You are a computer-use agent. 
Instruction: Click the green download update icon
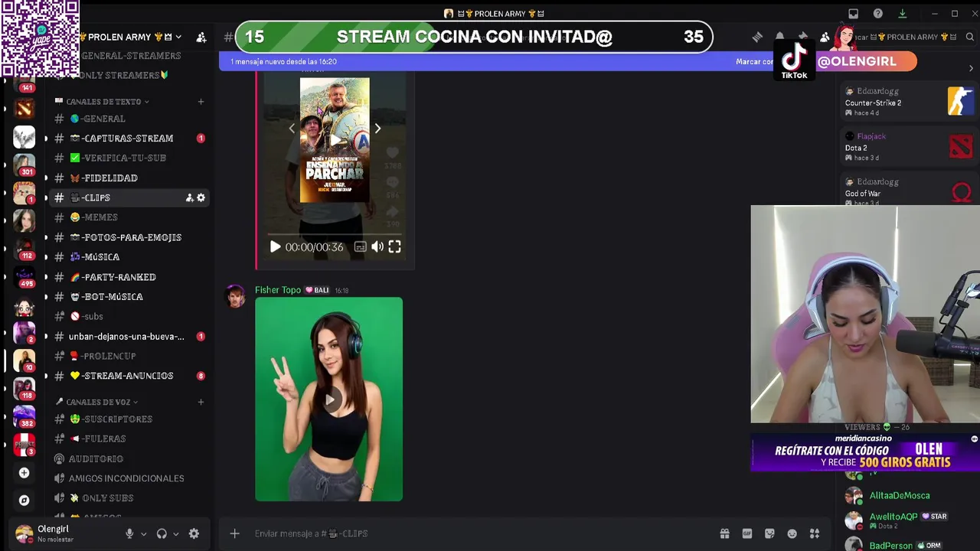click(902, 14)
